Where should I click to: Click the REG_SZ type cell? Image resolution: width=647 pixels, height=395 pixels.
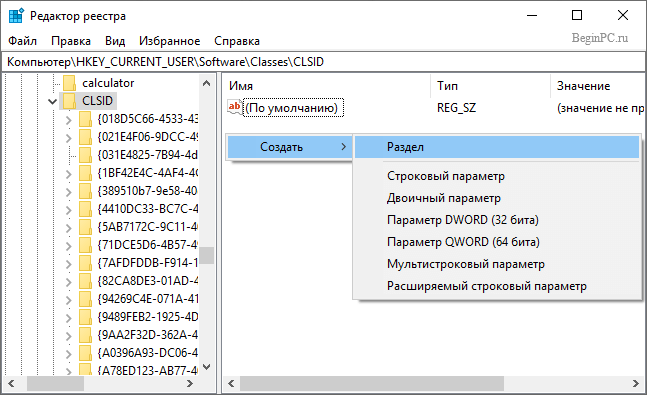click(x=456, y=108)
